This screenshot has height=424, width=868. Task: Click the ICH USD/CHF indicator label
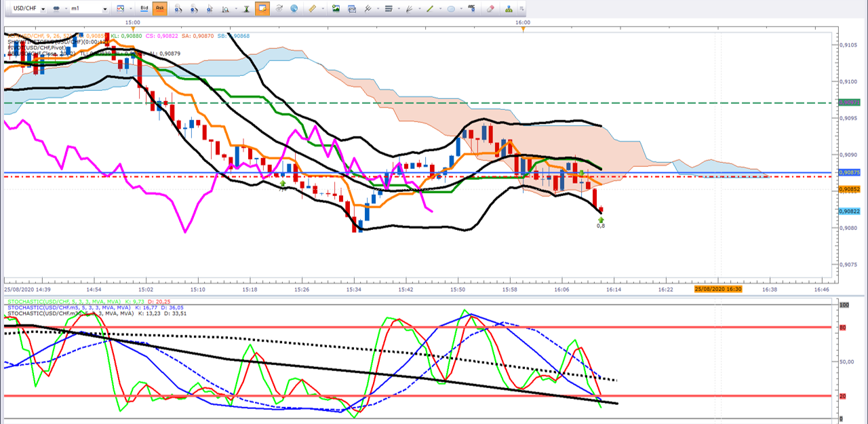[40, 36]
